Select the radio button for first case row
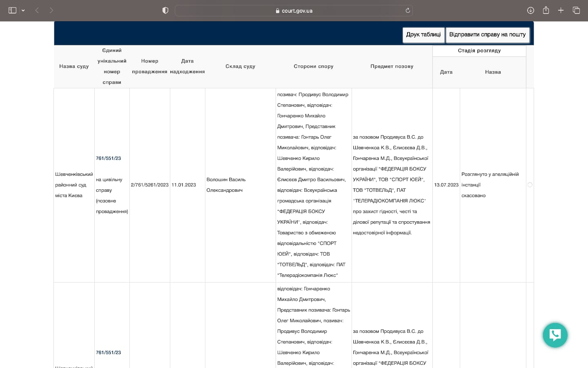This screenshot has height=368, width=588. [x=530, y=185]
